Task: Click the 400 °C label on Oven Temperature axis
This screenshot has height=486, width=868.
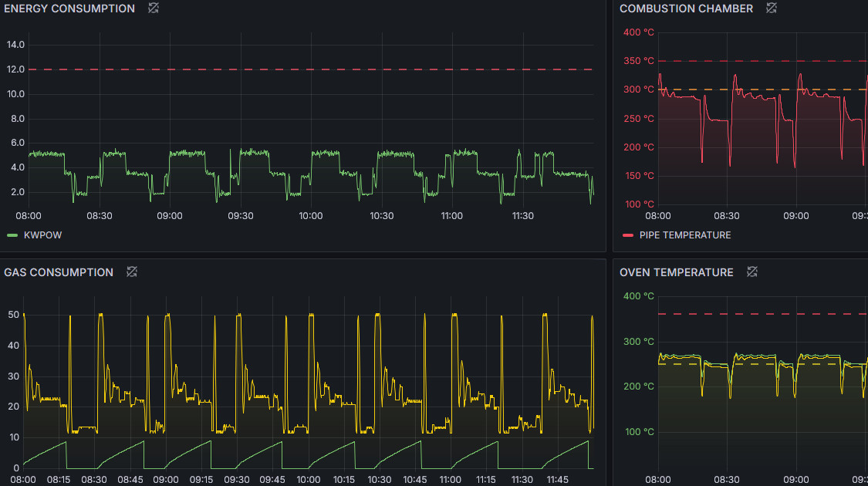Action: (x=638, y=296)
